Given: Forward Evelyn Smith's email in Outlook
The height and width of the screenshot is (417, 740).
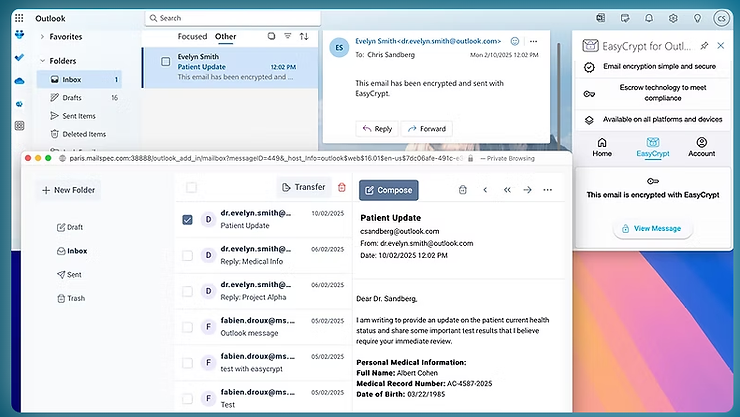Looking at the screenshot, I should (x=427, y=129).
